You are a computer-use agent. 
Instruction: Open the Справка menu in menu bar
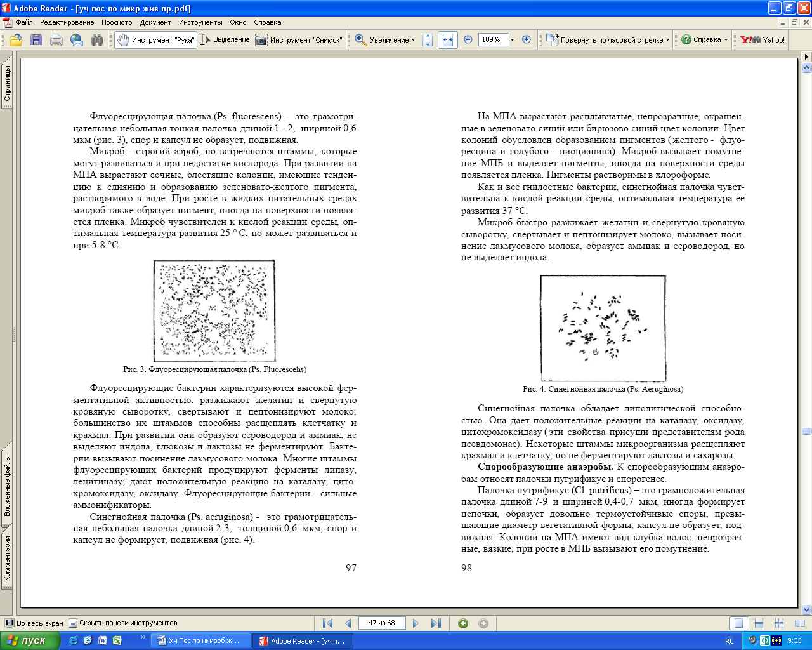[x=267, y=22]
